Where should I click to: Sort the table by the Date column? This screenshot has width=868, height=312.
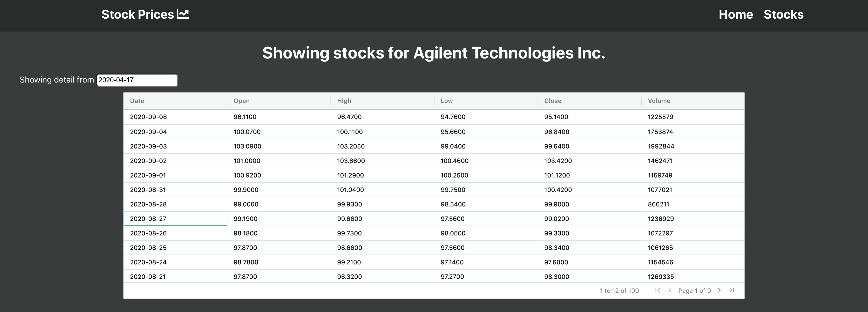click(136, 101)
